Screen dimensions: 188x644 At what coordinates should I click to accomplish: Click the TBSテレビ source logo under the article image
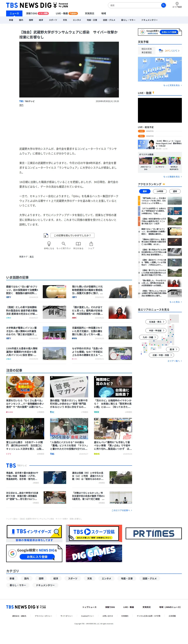click(x=27, y=101)
